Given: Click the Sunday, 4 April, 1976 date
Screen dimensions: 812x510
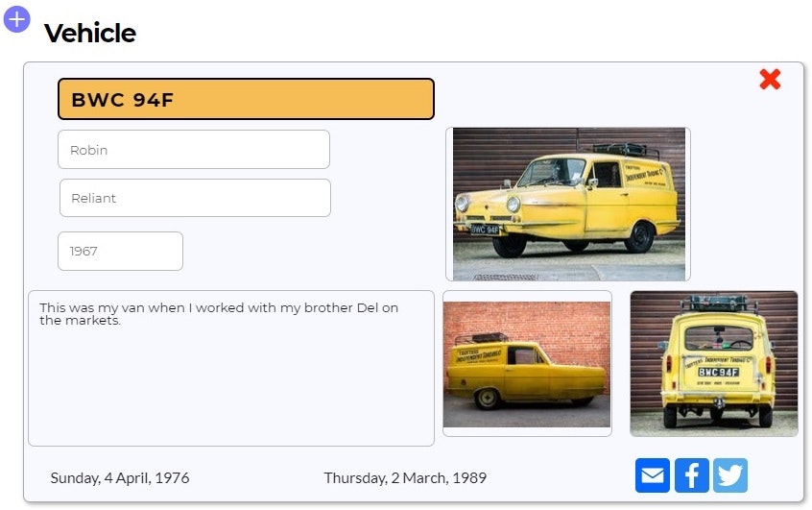Looking at the screenshot, I should [120, 477].
